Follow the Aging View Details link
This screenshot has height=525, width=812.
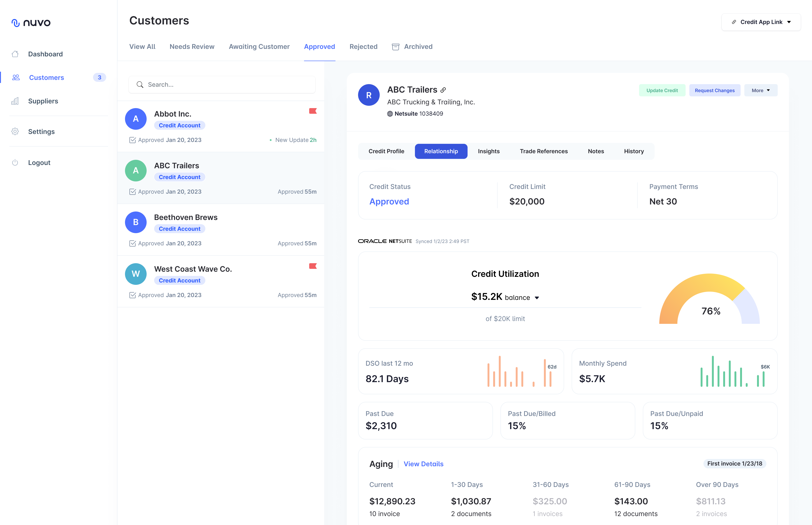tap(423, 464)
